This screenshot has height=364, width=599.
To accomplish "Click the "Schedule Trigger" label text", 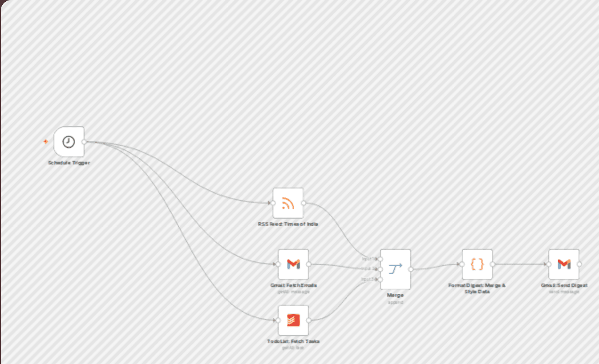I will point(69,163).
